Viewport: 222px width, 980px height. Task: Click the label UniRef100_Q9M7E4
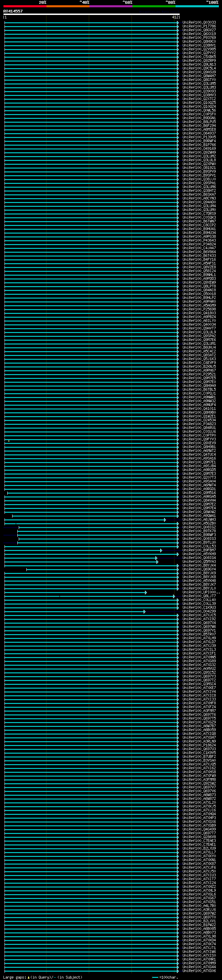pyautogui.click(x=199, y=508)
